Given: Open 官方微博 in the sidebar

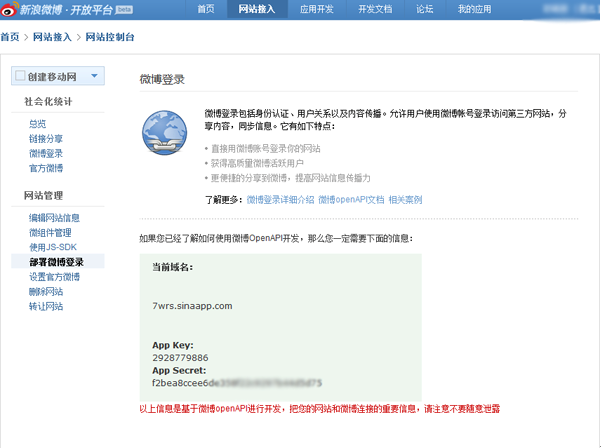Looking at the screenshot, I should pyautogui.click(x=46, y=168).
